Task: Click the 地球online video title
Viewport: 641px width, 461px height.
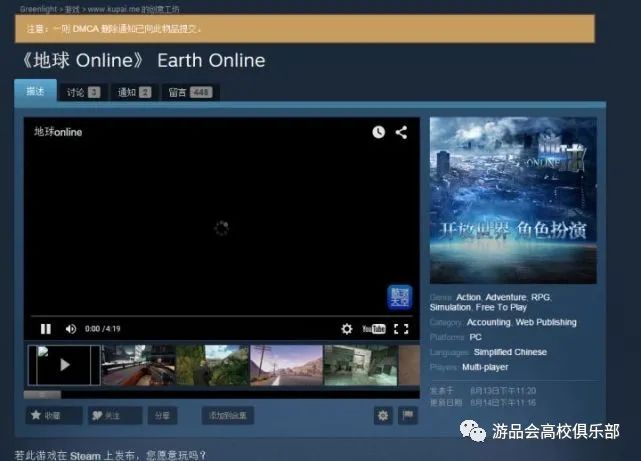Action: click(58, 132)
